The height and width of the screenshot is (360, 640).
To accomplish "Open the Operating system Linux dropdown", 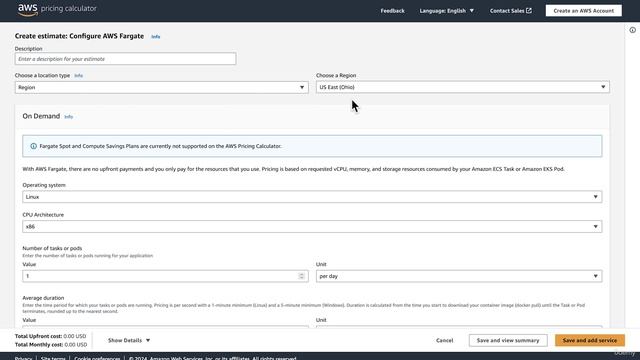I will click(x=312, y=197).
